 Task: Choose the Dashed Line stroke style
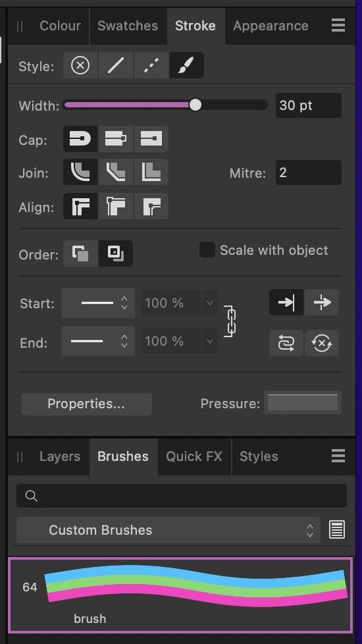click(x=151, y=65)
